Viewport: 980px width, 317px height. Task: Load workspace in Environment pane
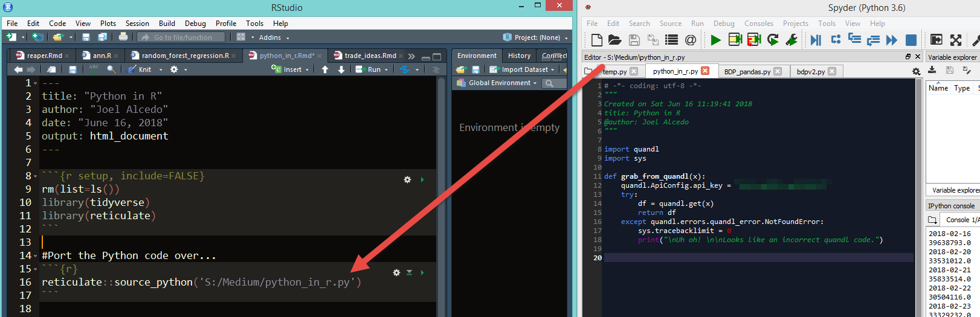(x=461, y=69)
